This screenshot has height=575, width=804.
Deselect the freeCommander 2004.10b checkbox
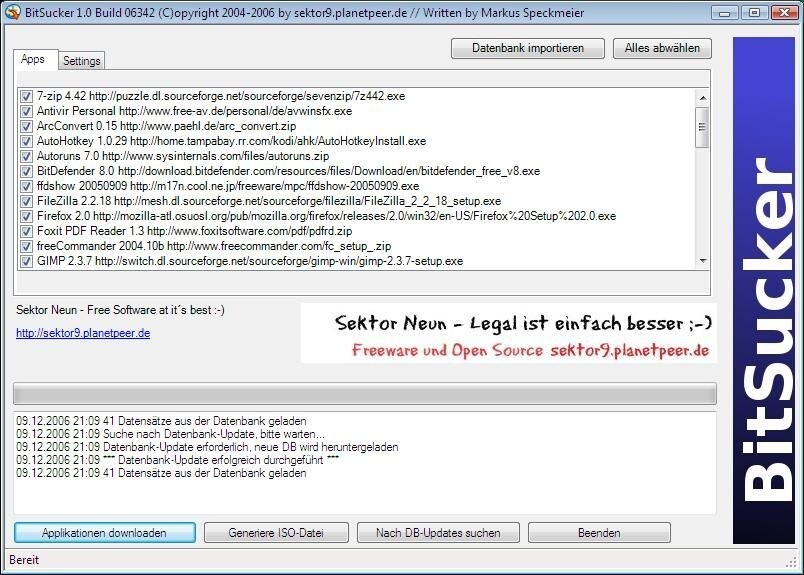[x=26, y=246]
